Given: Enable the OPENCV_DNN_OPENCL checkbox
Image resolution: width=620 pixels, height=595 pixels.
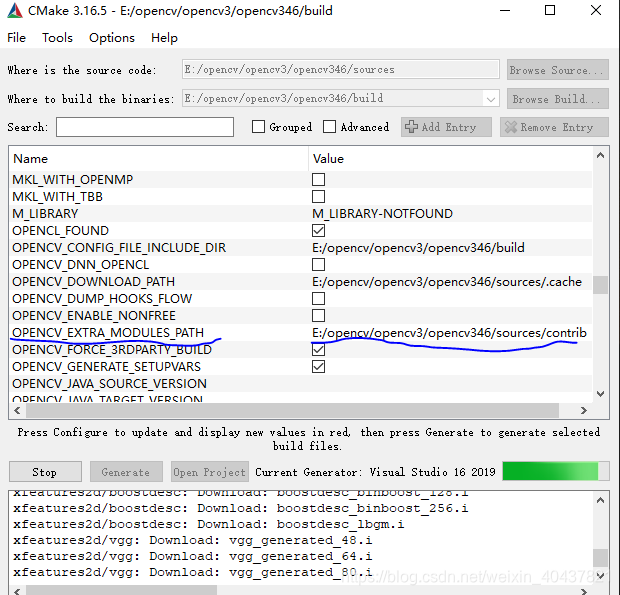Looking at the screenshot, I should coord(318,264).
